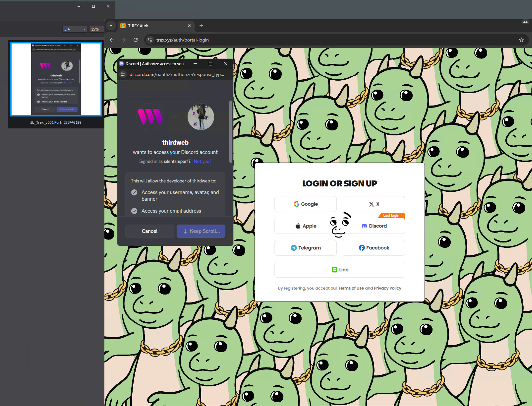Expand the tab search dropdown chevron
532x406 pixels.
pos(111,26)
